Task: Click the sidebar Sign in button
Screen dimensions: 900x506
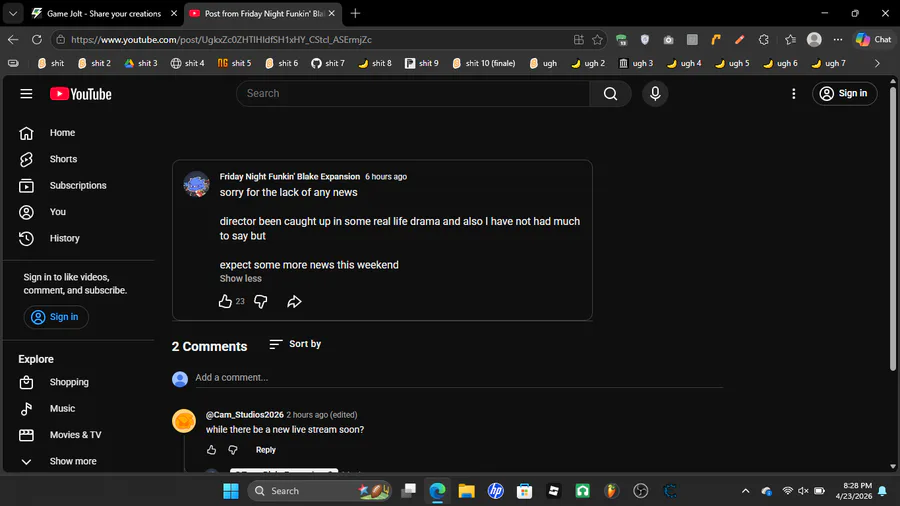Action: pyautogui.click(x=56, y=317)
